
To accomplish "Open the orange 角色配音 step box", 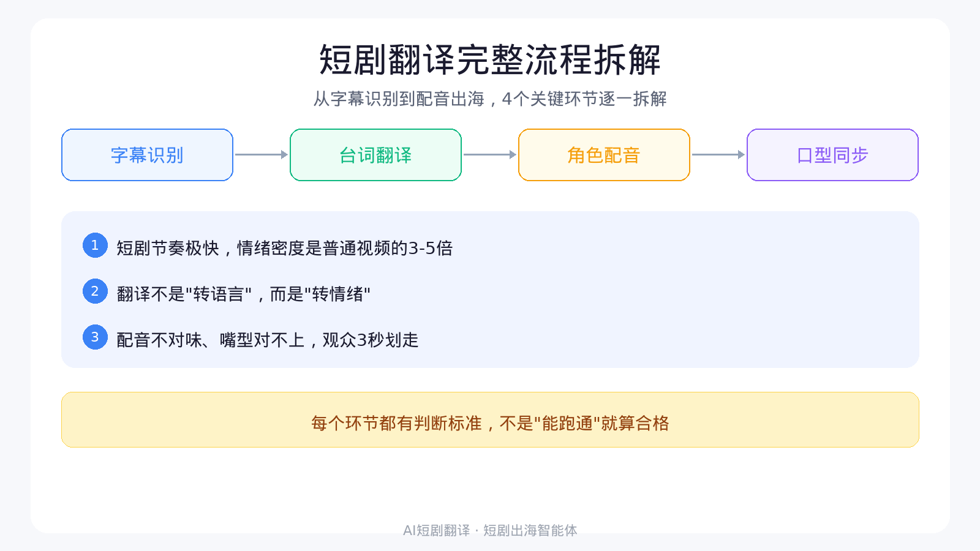I will pyautogui.click(x=604, y=155).
